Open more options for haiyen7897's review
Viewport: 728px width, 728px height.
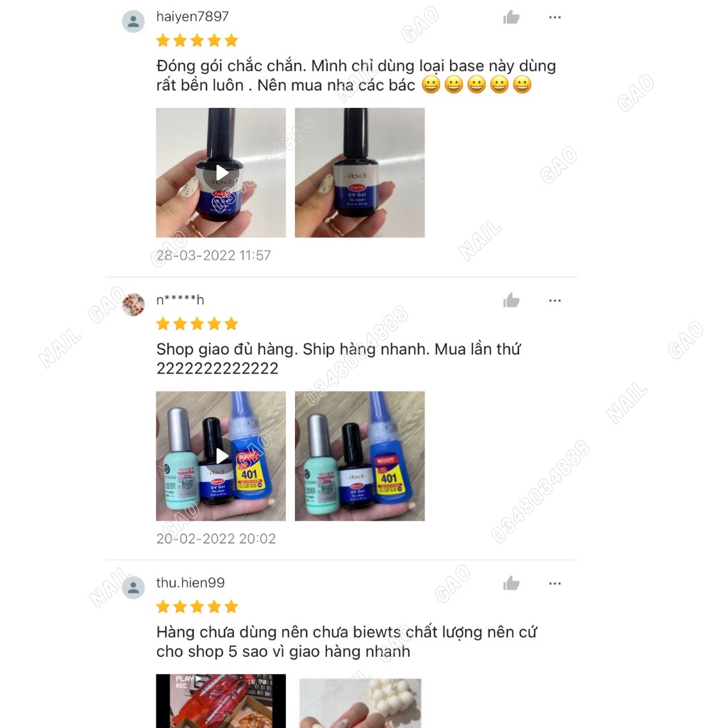555,18
